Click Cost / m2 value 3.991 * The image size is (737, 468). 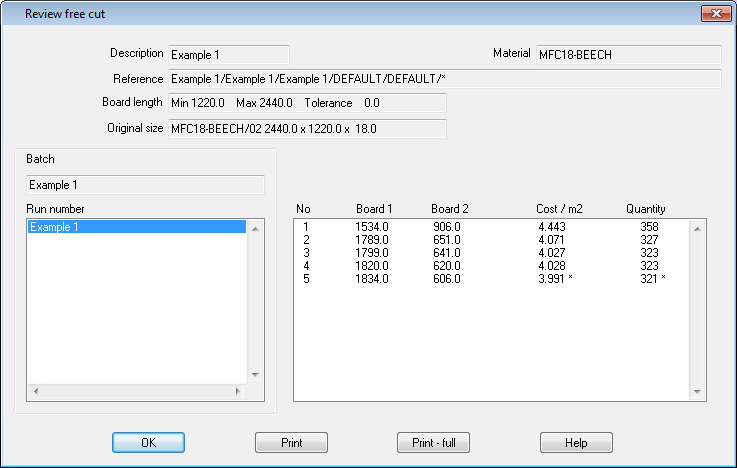(x=555, y=279)
